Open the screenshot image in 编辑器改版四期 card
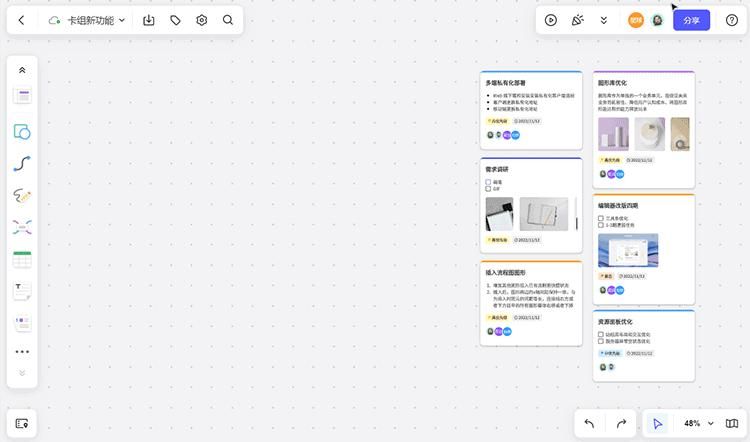This screenshot has height=442, width=750. [628, 250]
